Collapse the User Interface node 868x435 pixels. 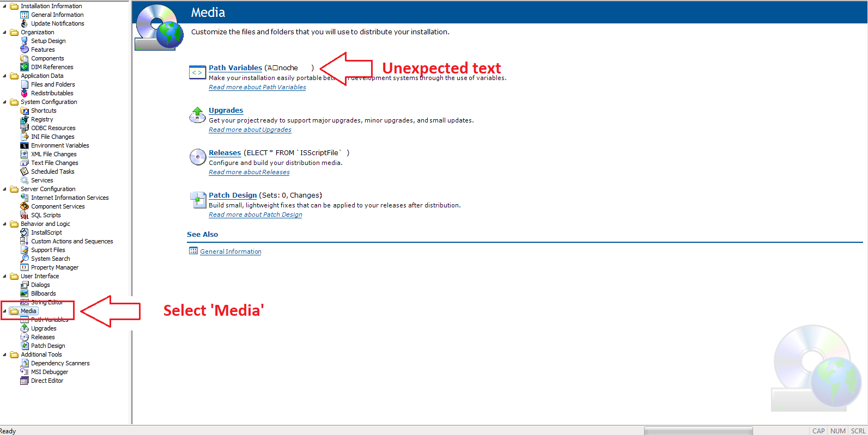[5, 276]
